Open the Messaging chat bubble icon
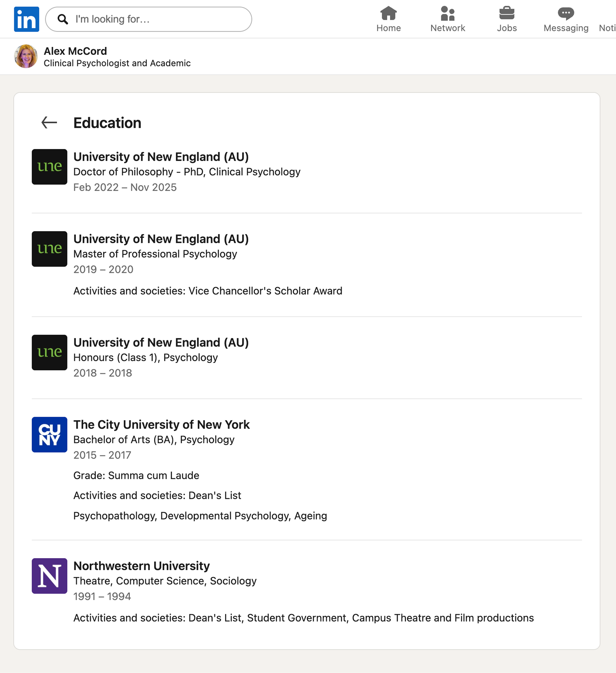This screenshot has height=673, width=616. [x=566, y=13]
